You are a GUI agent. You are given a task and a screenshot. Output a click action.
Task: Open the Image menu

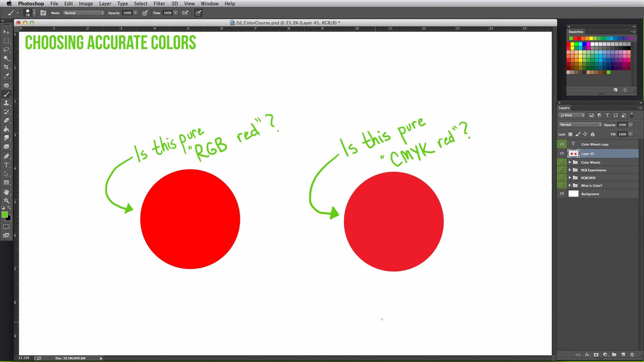click(x=86, y=4)
